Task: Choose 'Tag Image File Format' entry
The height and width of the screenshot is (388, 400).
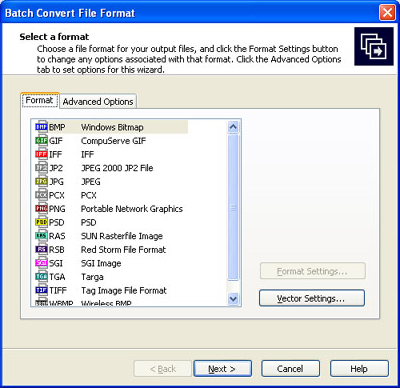Action: 124,290
